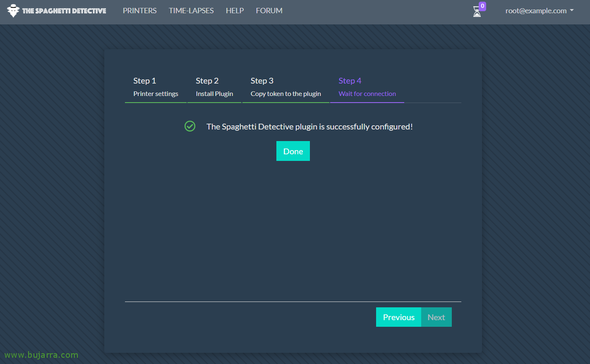Image resolution: width=590 pixels, height=364 pixels.
Task: Go back with the Previous button
Action: pyautogui.click(x=398, y=317)
